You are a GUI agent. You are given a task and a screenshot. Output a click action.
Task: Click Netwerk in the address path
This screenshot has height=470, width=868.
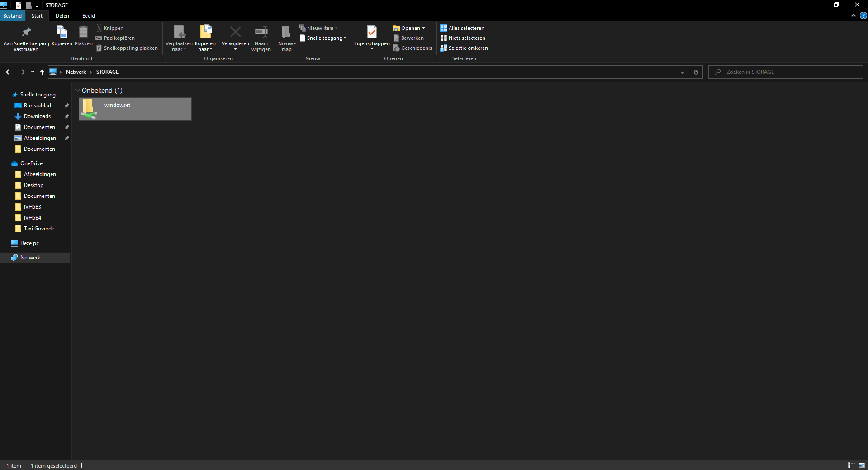76,72
